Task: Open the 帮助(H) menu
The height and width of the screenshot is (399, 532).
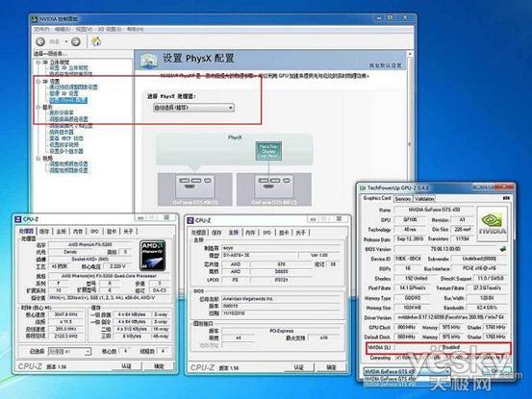Action: tap(135, 30)
